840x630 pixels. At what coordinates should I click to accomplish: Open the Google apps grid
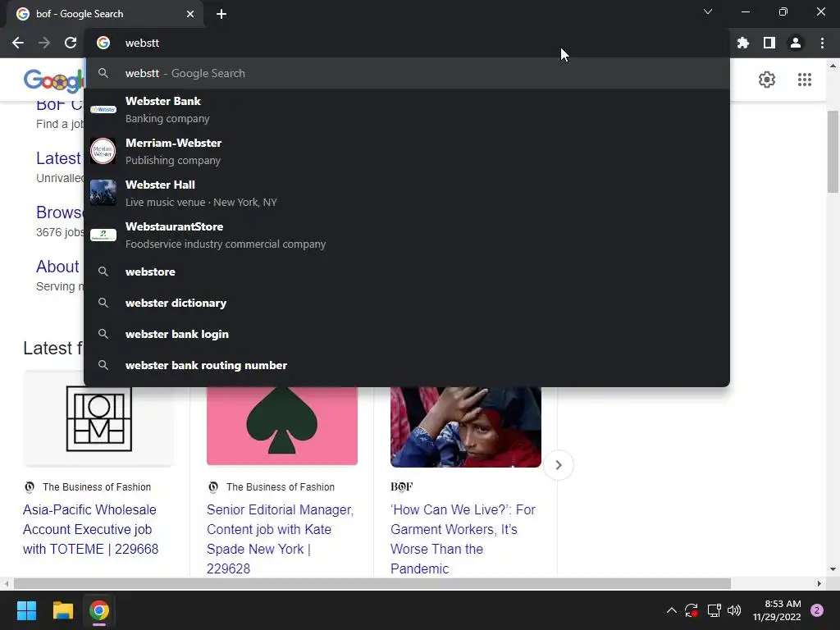click(x=804, y=80)
